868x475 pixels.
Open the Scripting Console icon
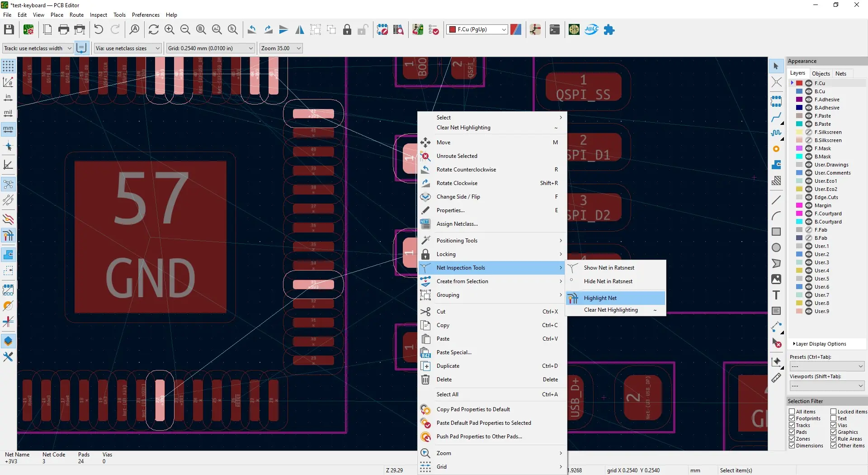pyautogui.click(x=555, y=30)
